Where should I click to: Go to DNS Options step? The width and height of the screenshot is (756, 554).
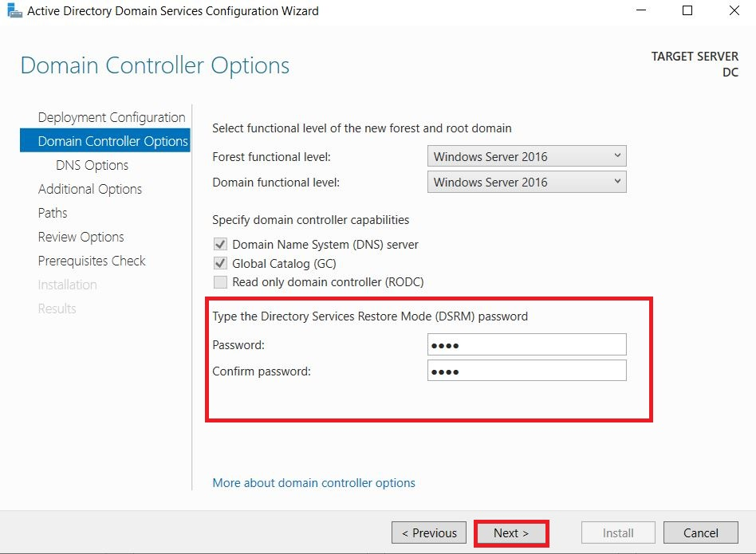(92, 165)
